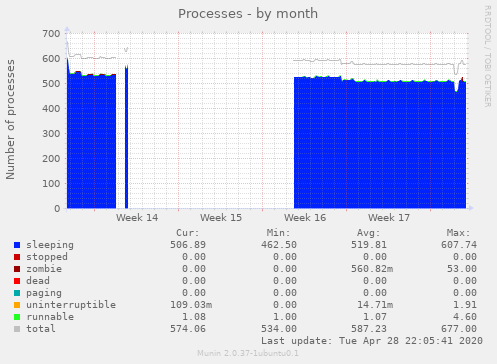497x364 pixels.
Task: Click sleeping maximum value 607.74
Action: click(x=459, y=245)
